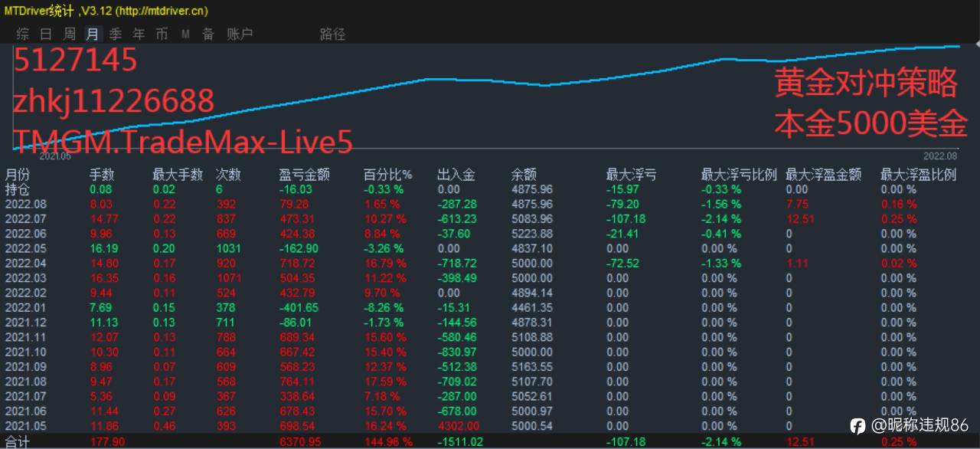Switch to the 周 weekly tab
The width and height of the screenshot is (980, 449).
pyautogui.click(x=70, y=34)
